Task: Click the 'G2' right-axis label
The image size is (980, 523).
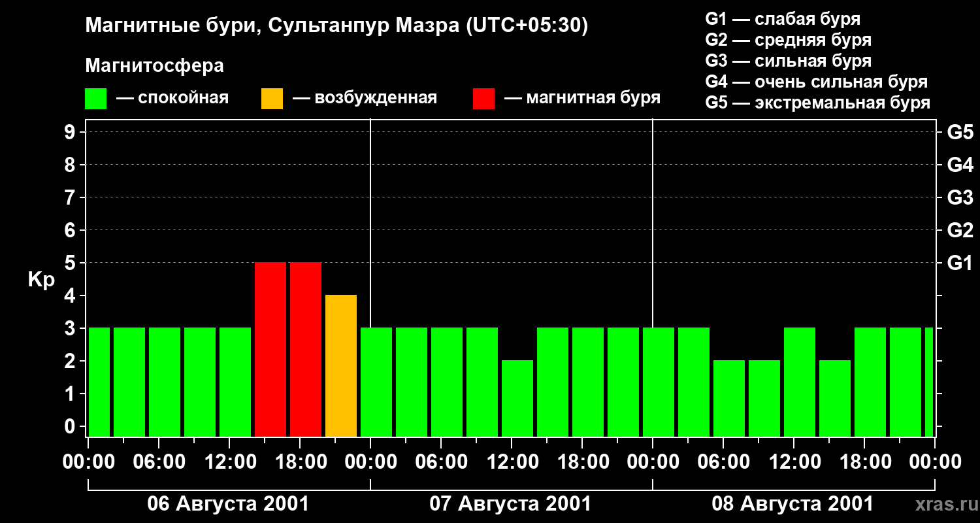Action: pyautogui.click(x=960, y=230)
